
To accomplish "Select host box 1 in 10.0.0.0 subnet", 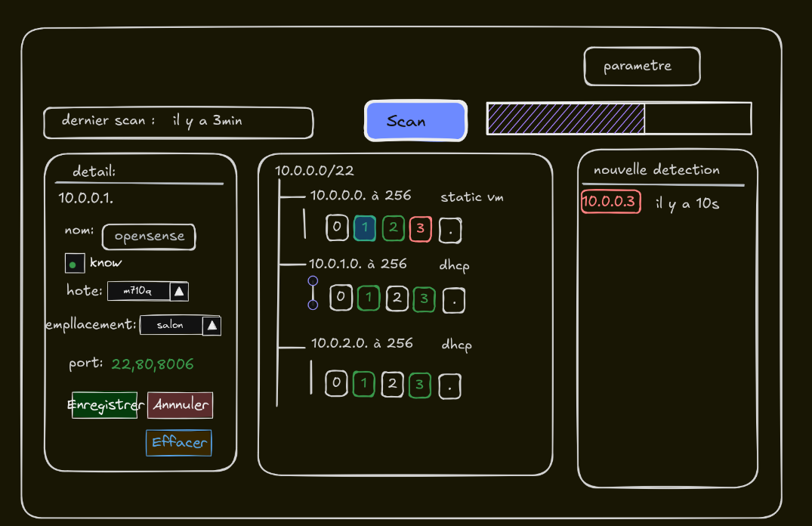I will (x=365, y=228).
